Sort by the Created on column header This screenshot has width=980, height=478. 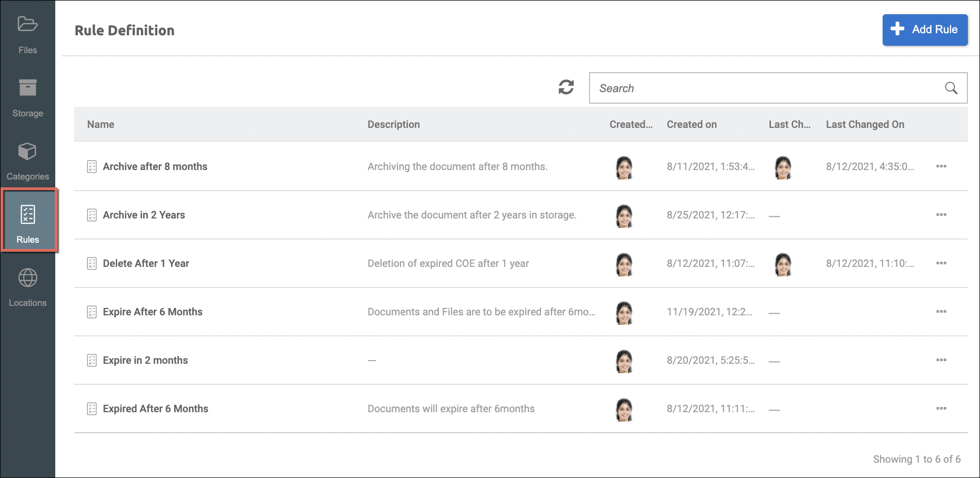coord(692,125)
